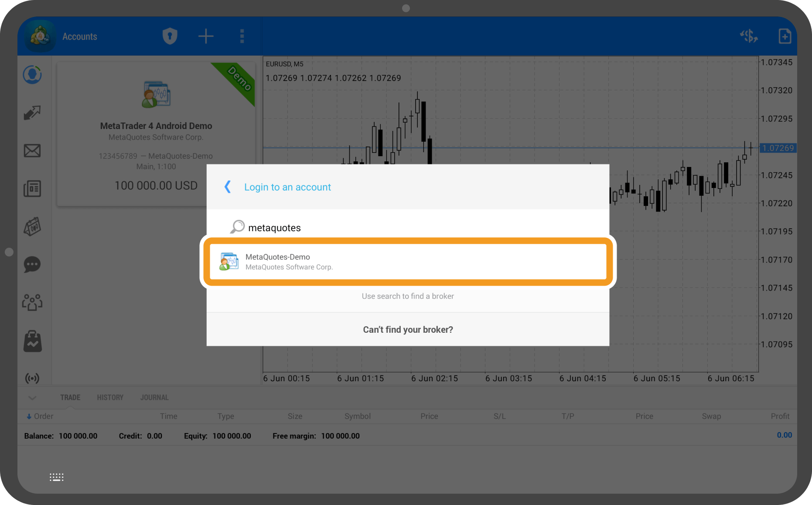Click the Accounts title text
812x505 pixels.
coord(80,37)
